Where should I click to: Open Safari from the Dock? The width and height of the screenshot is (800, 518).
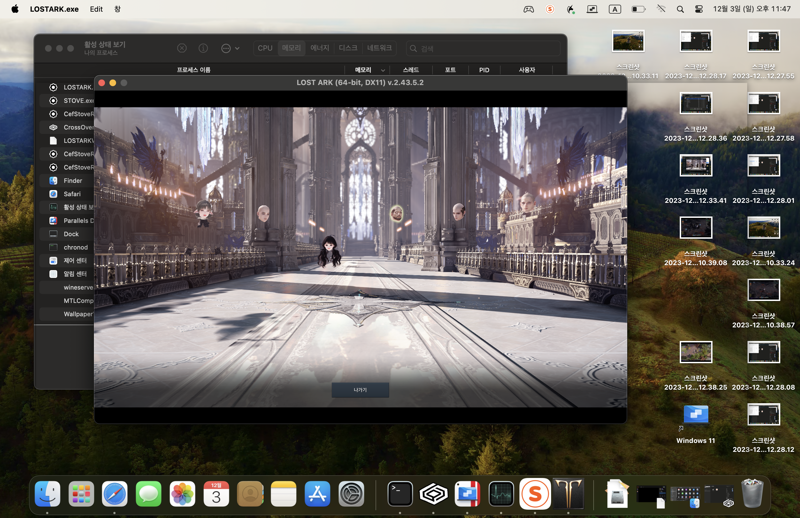click(115, 494)
